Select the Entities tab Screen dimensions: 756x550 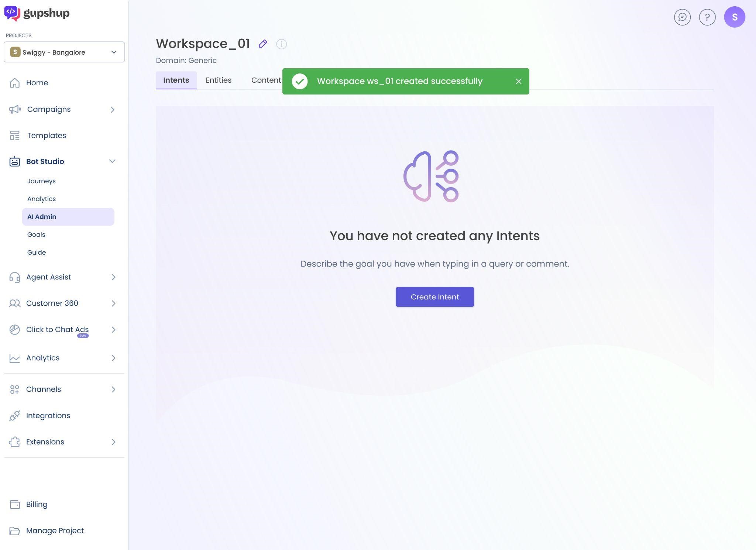[x=219, y=80]
